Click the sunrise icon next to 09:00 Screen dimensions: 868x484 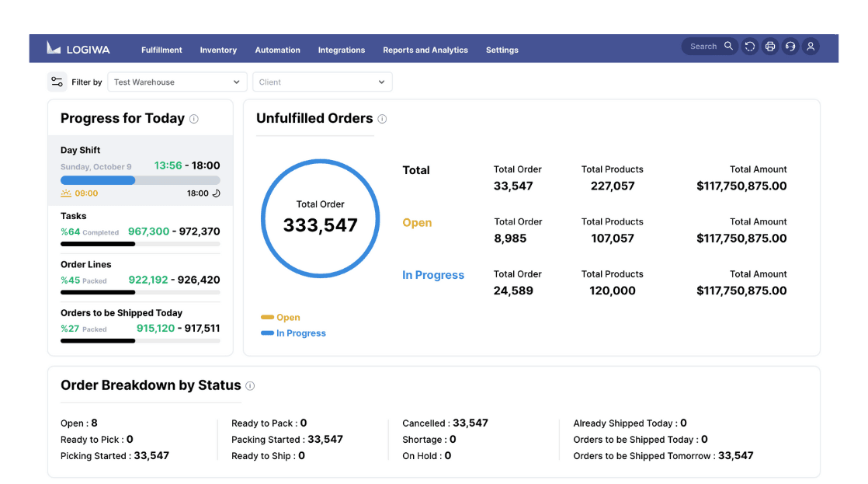pos(66,193)
